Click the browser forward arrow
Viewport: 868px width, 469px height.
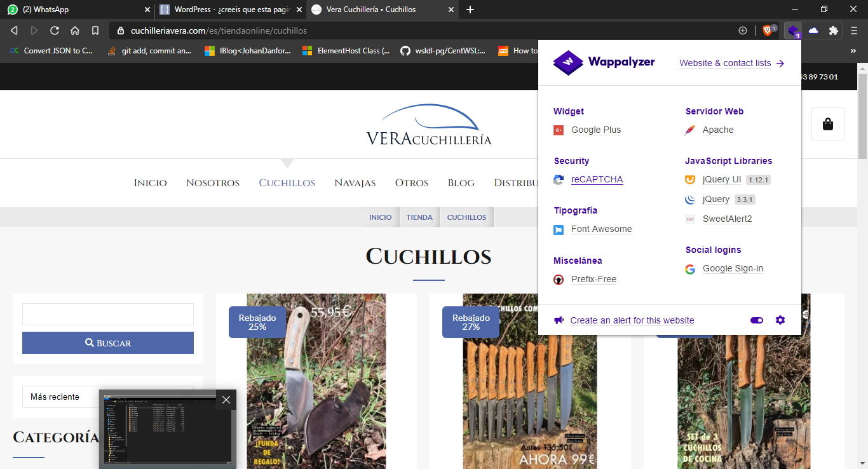pyautogui.click(x=34, y=31)
